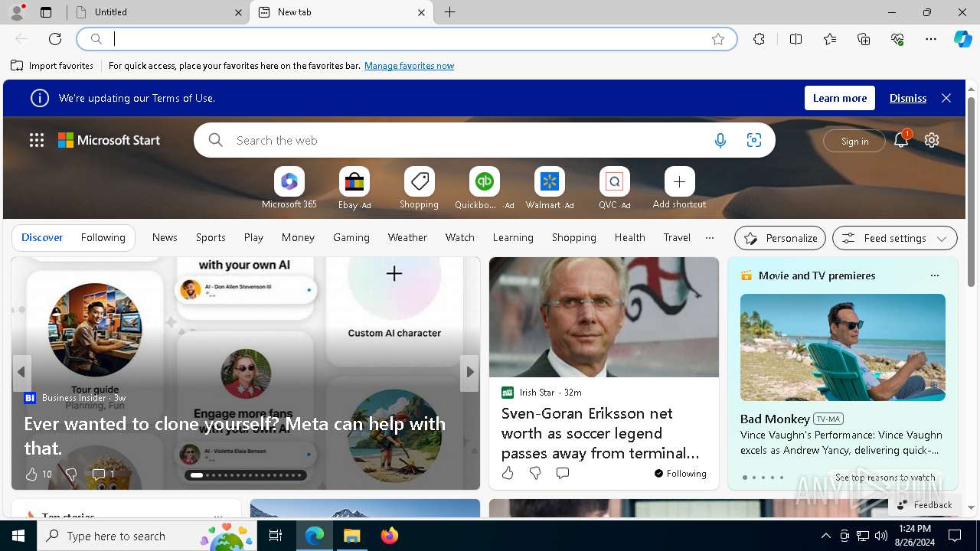Open the Feedback button

coord(924,504)
